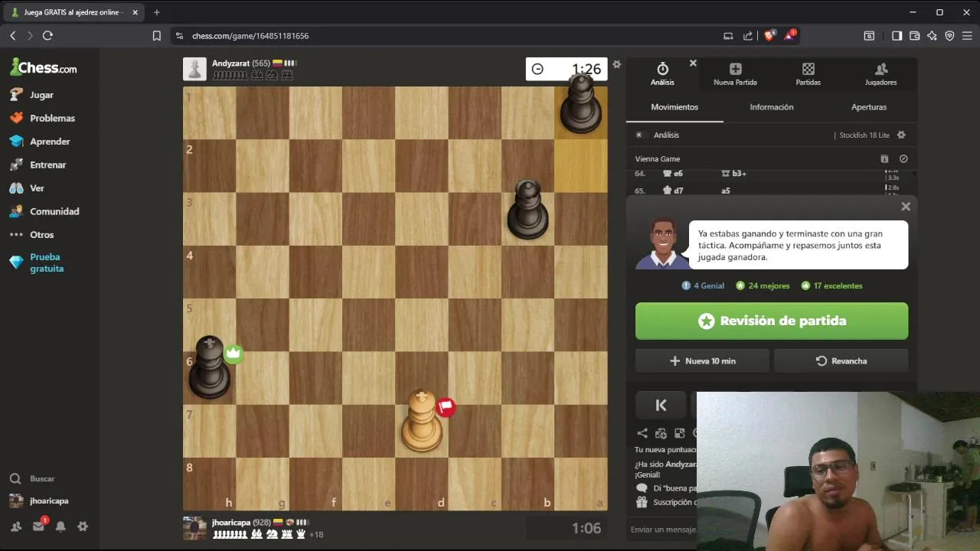Select the Análisis tab
The width and height of the screenshot is (980, 551).
(662, 74)
